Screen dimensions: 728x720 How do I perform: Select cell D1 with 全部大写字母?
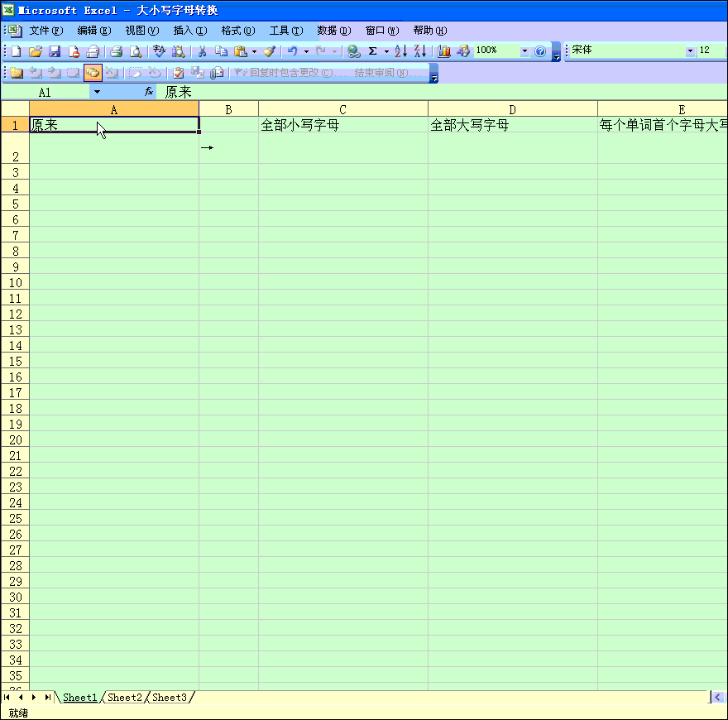(512, 125)
